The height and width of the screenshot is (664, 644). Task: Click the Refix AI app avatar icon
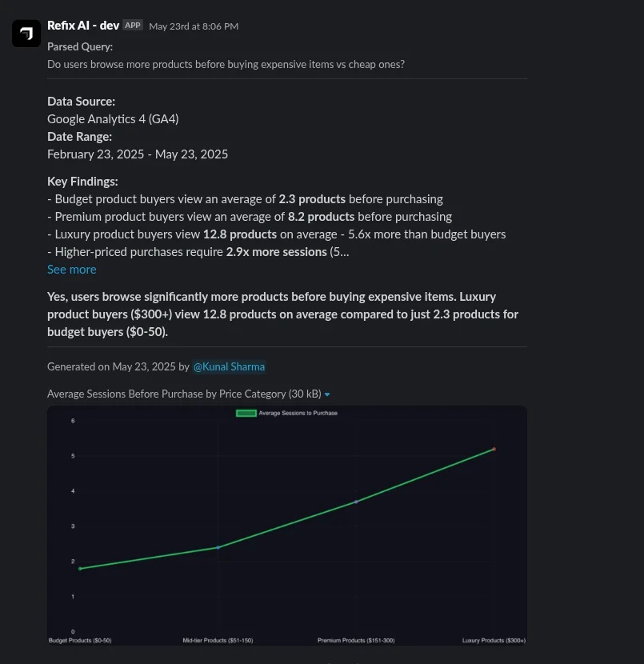point(26,34)
